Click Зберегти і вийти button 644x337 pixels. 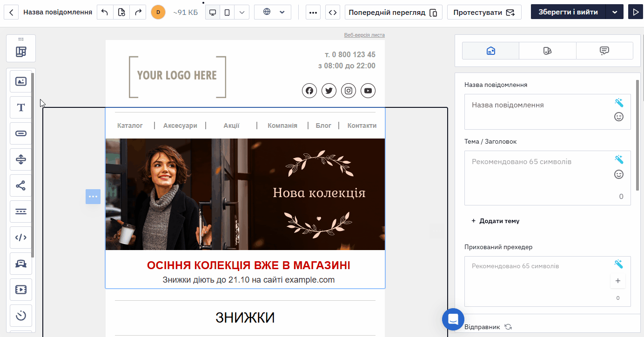click(568, 12)
